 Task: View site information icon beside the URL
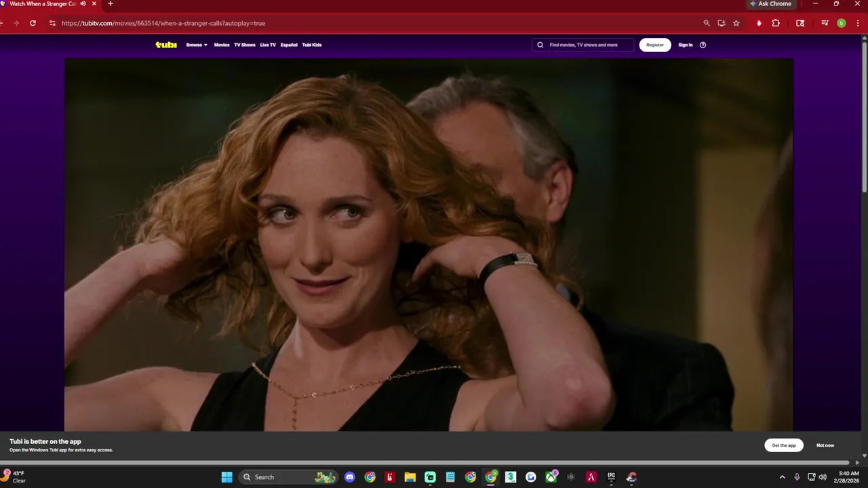coord(52,23)
